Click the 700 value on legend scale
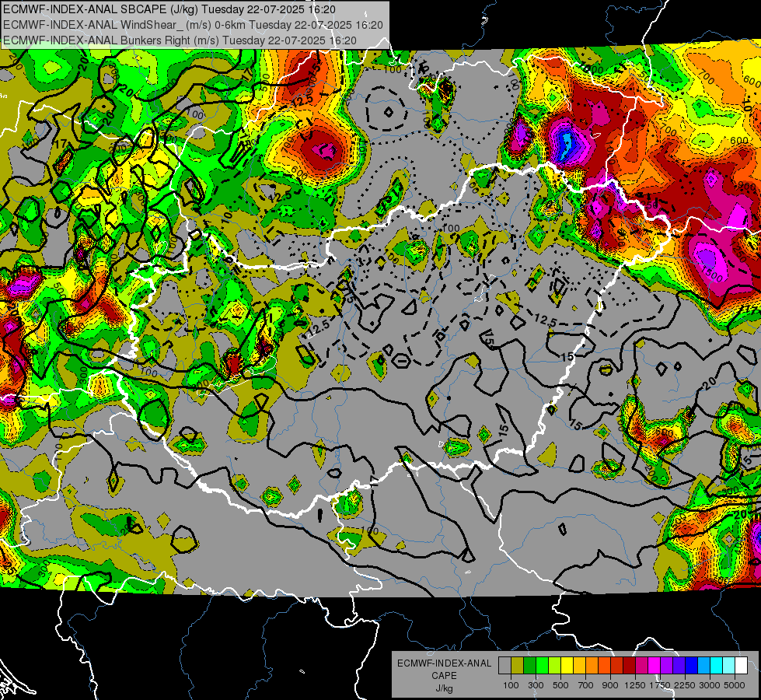The width and height of the screenshot is (761, 700). (586, 685)
